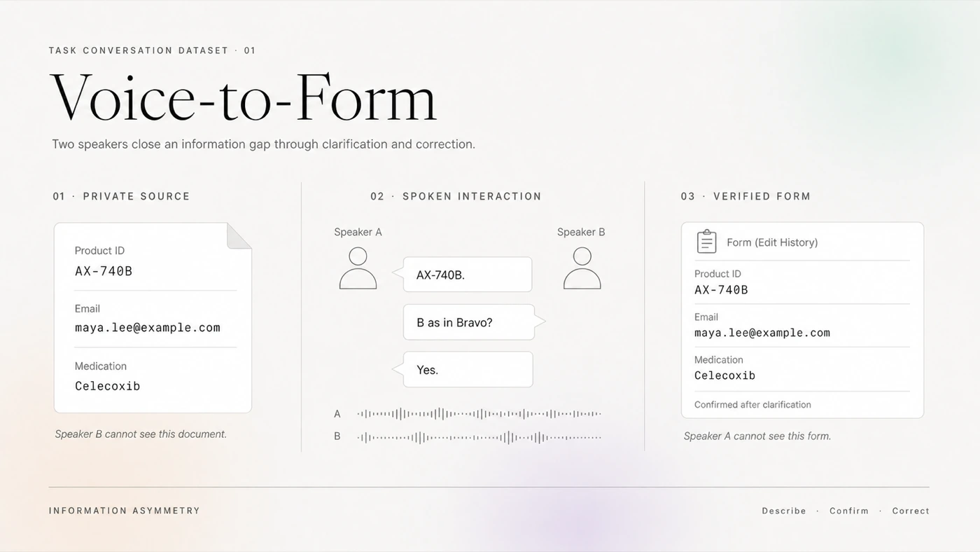
Task: Click the Product ID label in verified form
Action: point(717,274)
